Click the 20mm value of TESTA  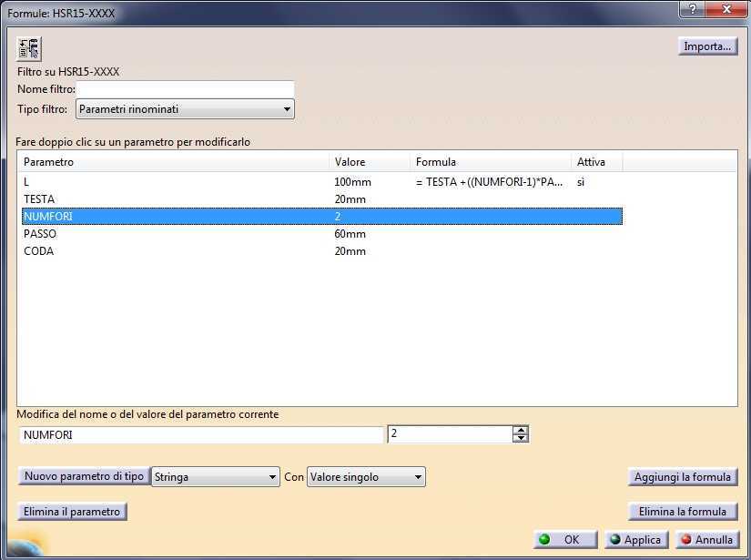pos(350,199)
